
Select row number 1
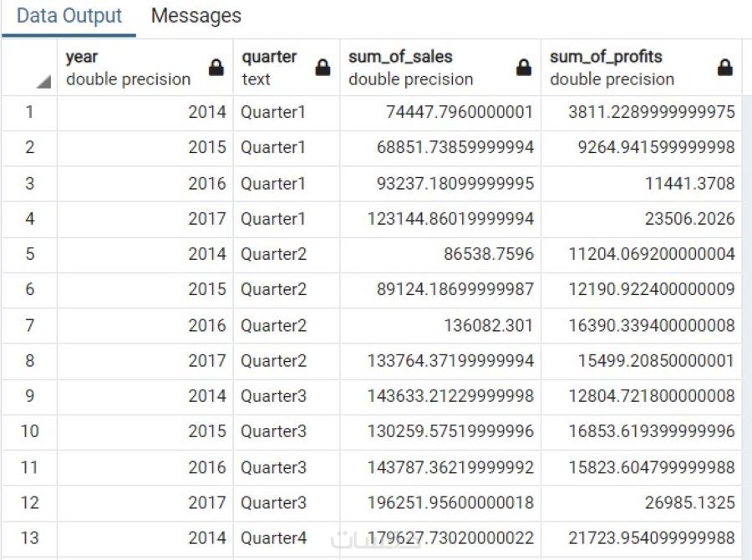pos(29,112)
